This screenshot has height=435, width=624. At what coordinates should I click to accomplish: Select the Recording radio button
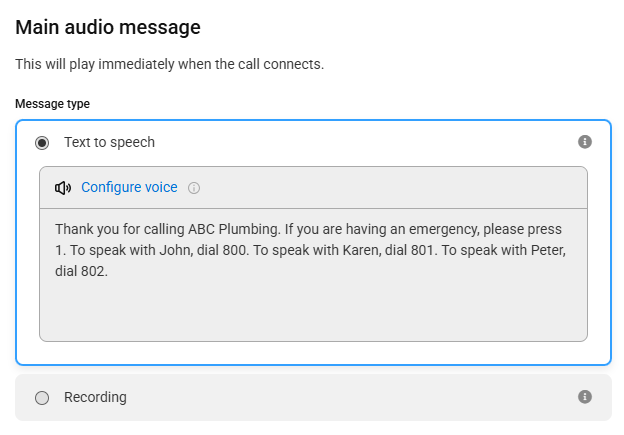pyautogui.click(x=42, y=398)
